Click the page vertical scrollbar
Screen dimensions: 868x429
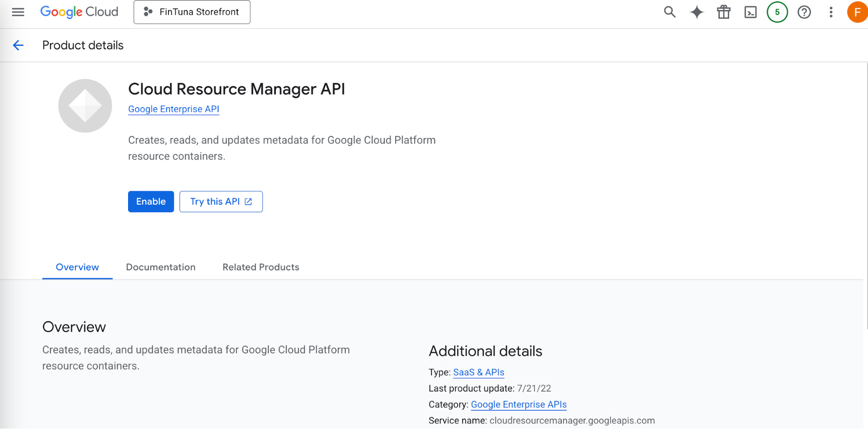(866, 195)
